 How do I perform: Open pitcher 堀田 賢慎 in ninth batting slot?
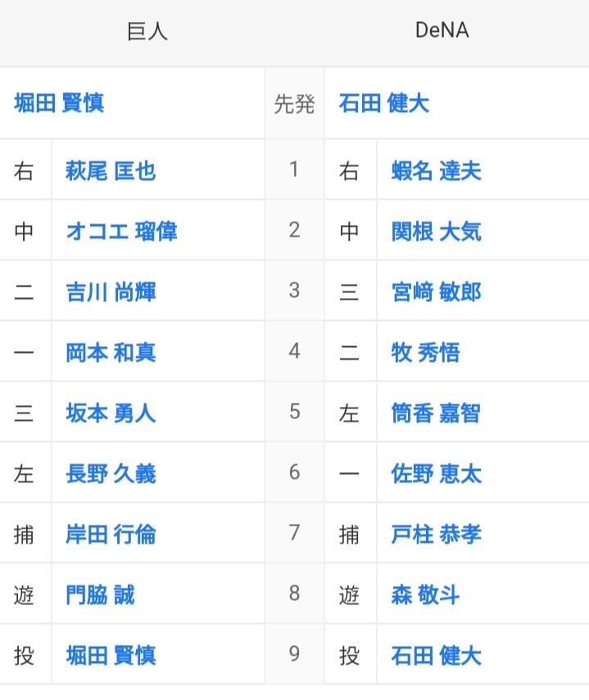[x=111, y=655]
